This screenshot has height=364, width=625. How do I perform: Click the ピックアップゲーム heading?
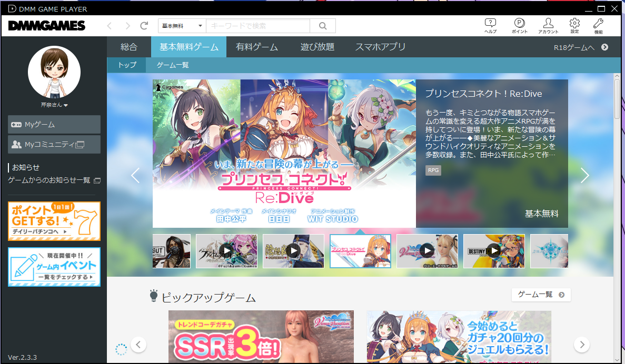tap(209, 298)
